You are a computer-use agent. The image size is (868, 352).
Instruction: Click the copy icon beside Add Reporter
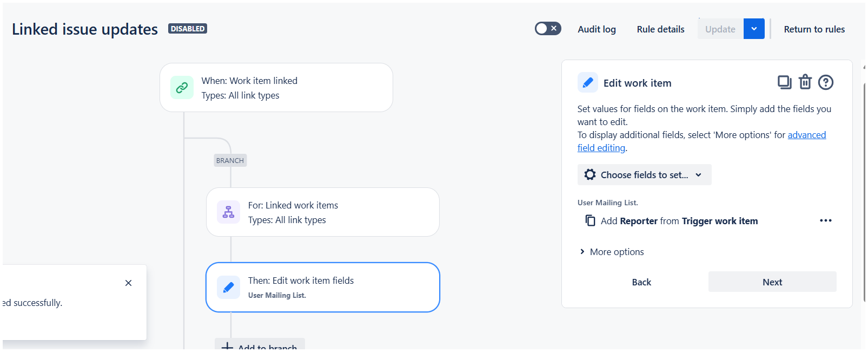(591, 220)
